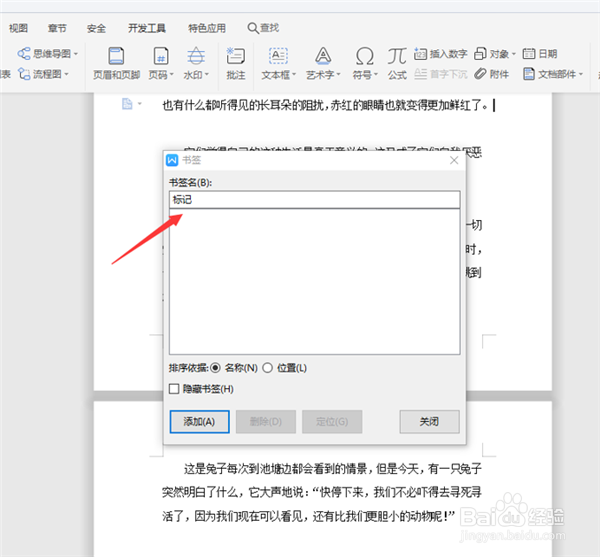
Task: Click the 首字下沉 drop cap item
Action: point(440,74)
